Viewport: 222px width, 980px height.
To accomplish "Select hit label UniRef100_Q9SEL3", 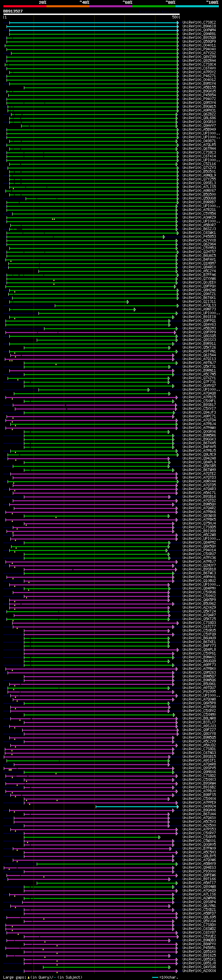I will pos(199,183).
